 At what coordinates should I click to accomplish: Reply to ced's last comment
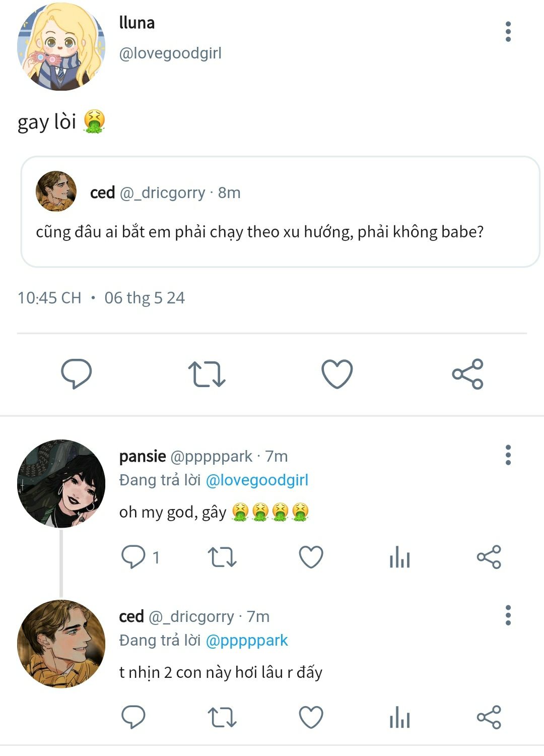(133, 717)
